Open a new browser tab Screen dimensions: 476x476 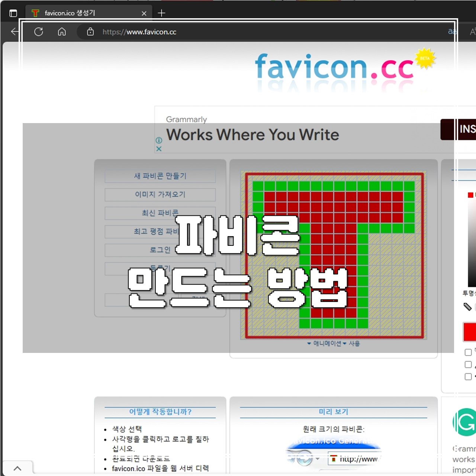pos(161,13)
